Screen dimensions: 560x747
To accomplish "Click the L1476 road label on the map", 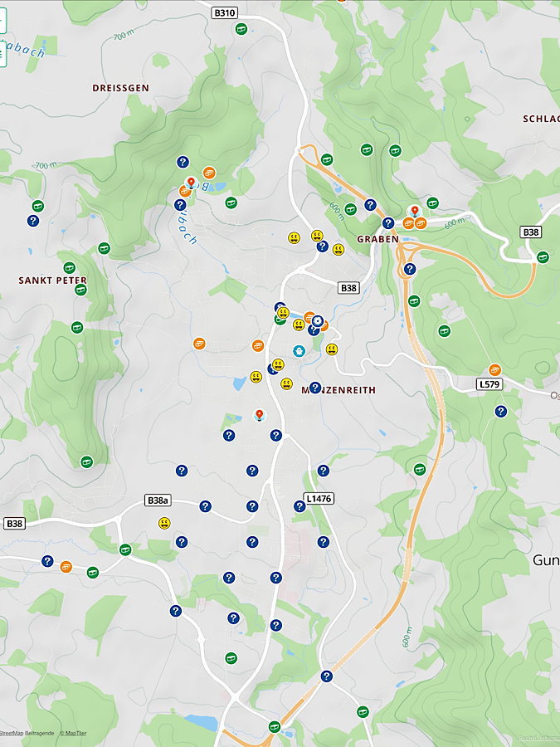I will (x=318, y=498).
